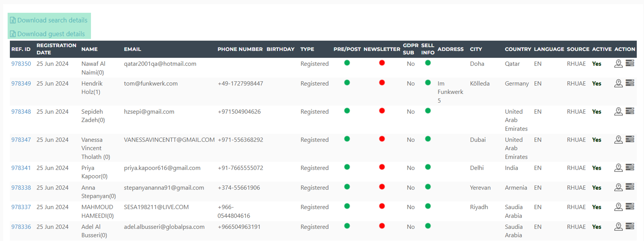Viewport: 644px width, 241px height.
Task: Click green Pre/Post dot for Anna Stepanyan
Action: tap(347, 187)
